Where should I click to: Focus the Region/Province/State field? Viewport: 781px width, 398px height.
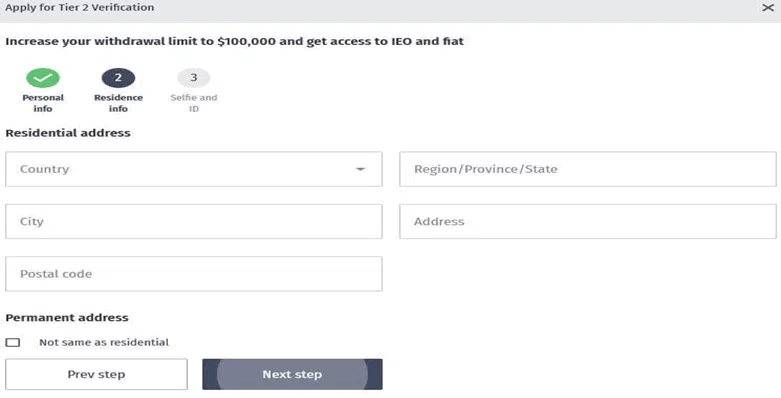588,169
